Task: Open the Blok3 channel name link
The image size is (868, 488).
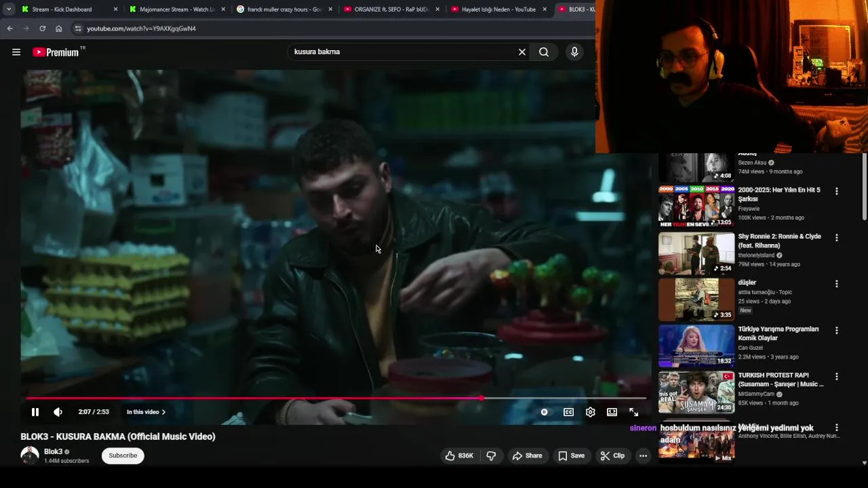Action: pos(53,451)
